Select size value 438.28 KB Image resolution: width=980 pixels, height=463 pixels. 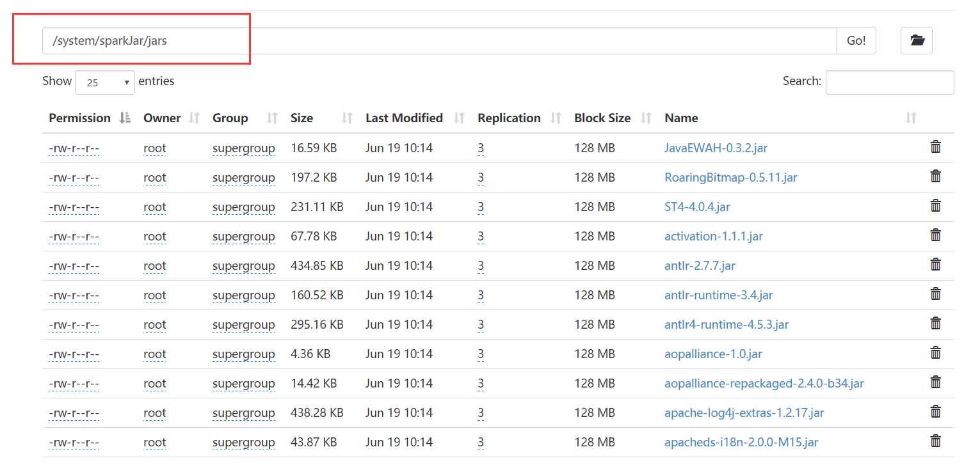[317, 413]
